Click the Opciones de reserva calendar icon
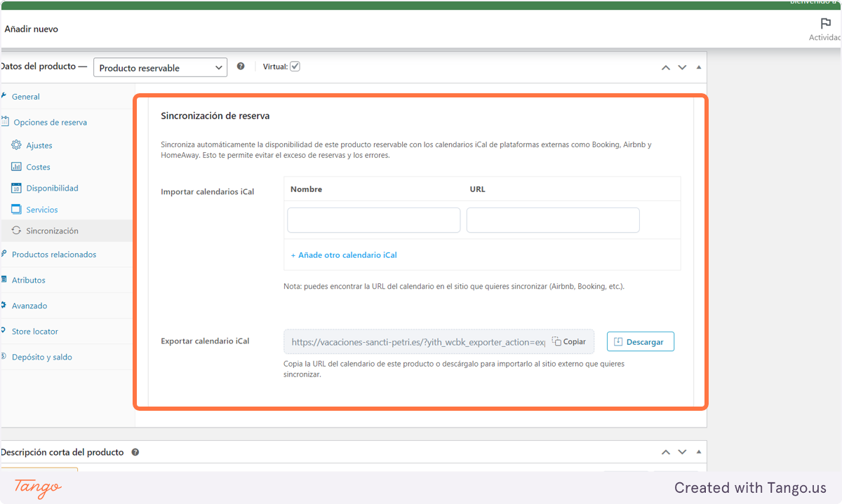Viewport: 842px width, 504px height. pyautogui.click(x=4, y=122)
